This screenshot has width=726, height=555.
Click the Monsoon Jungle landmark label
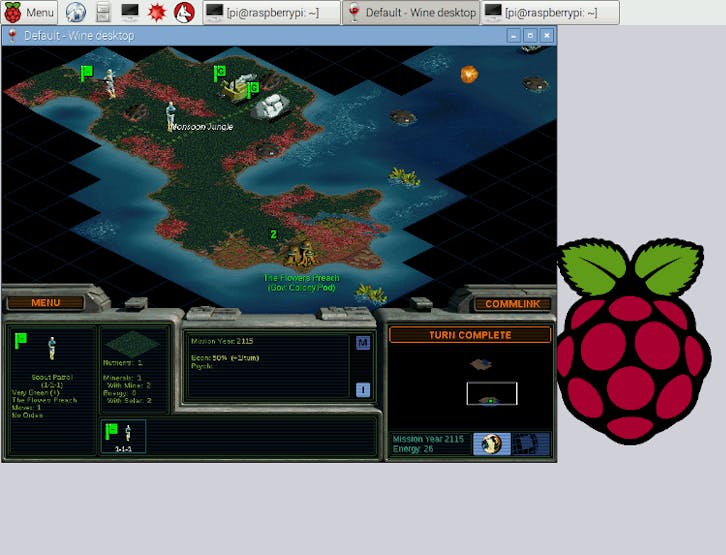pos(202,126)
